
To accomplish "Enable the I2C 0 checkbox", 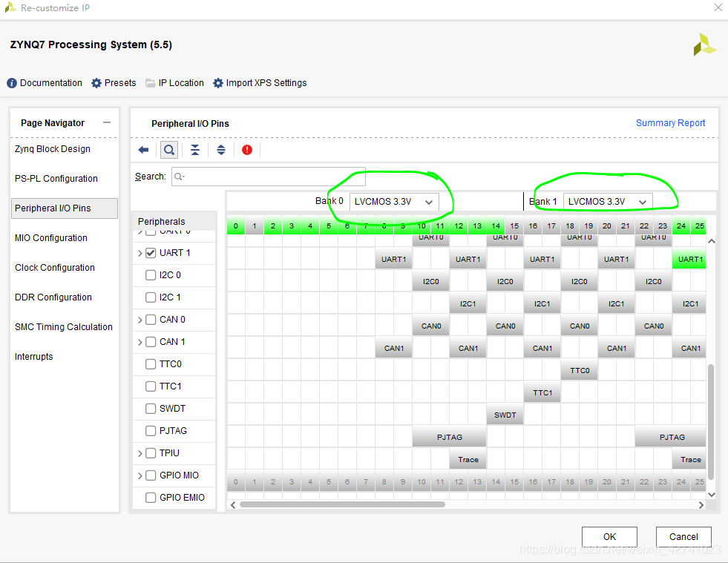I will click(x=151, y=275).
